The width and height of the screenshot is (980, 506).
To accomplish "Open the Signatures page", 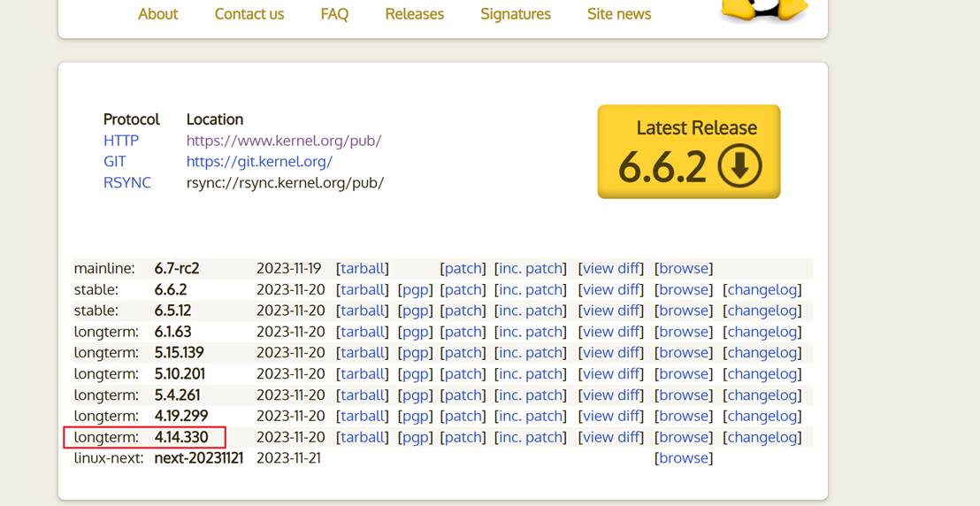I will 516,14.
